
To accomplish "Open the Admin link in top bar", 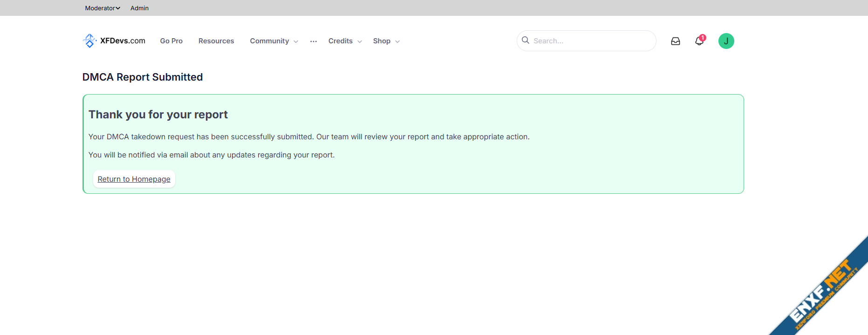I will pyautogui.click(x=139, y=8).
